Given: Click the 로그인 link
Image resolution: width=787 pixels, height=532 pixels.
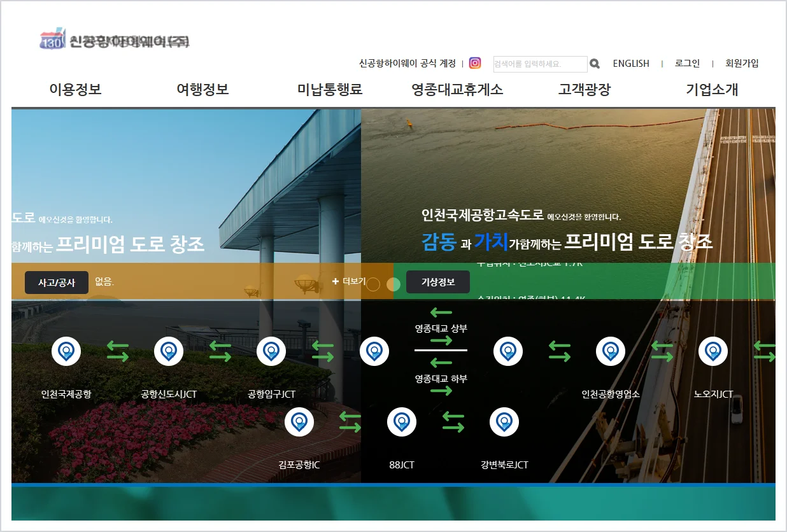Looking at the screenshot, I should coord(687,64).
